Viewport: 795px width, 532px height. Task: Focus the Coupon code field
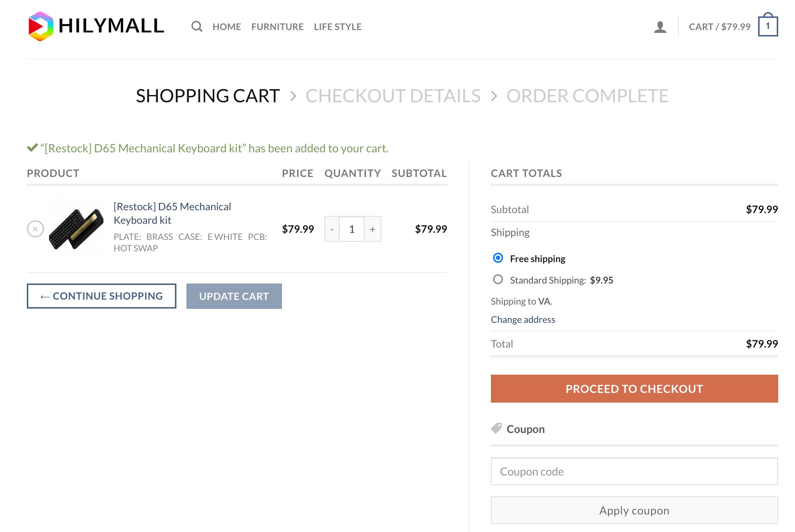pyautogui.click(x=634, y=471)
